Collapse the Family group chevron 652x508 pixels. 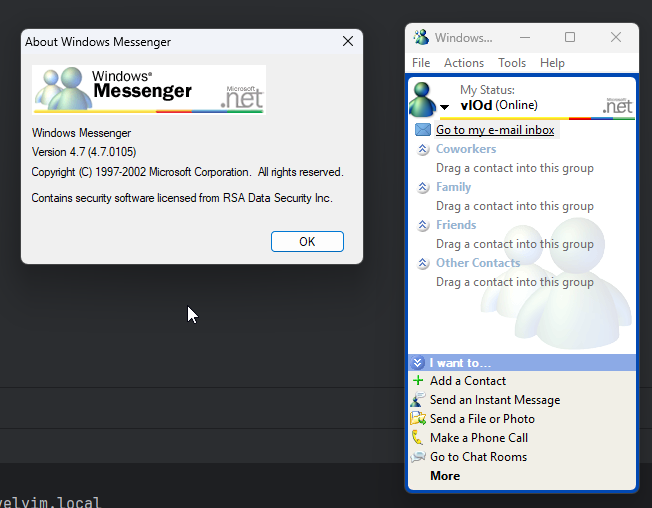tap(423, 187)
